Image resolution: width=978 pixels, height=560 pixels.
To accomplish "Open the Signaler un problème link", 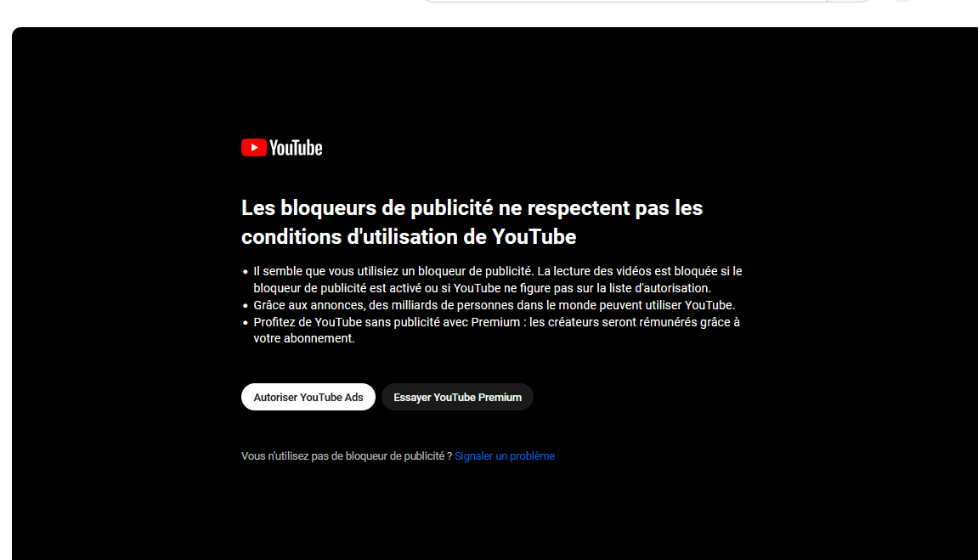I will (x=504, y=456).
